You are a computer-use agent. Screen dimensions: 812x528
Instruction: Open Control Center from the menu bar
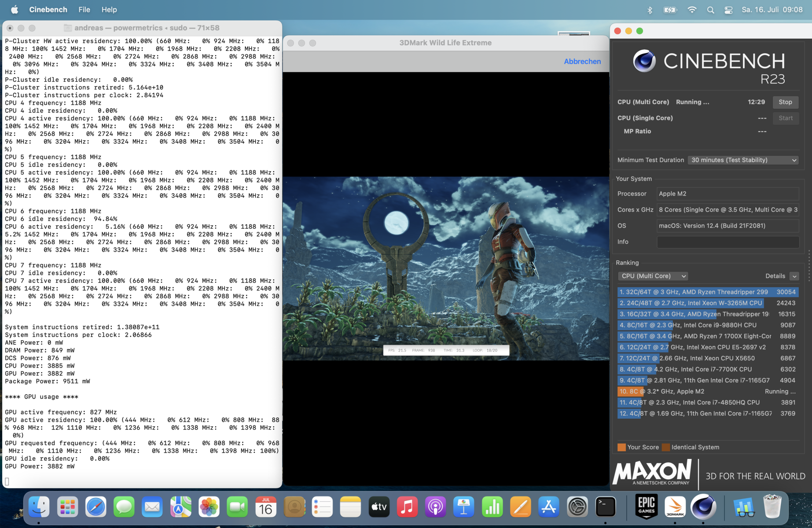[728, 10]
